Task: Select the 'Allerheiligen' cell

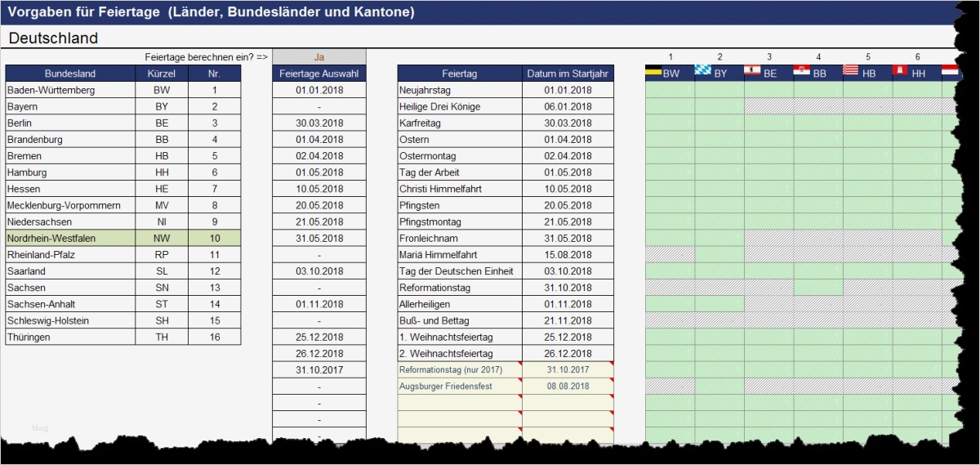Action: (460, 304)
